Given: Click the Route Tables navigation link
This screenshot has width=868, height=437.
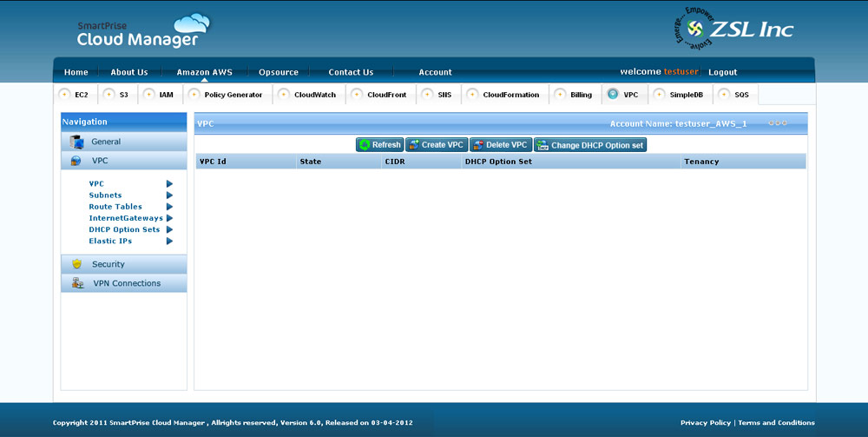Looking at the screenshot, I should (x=115, y=207).
